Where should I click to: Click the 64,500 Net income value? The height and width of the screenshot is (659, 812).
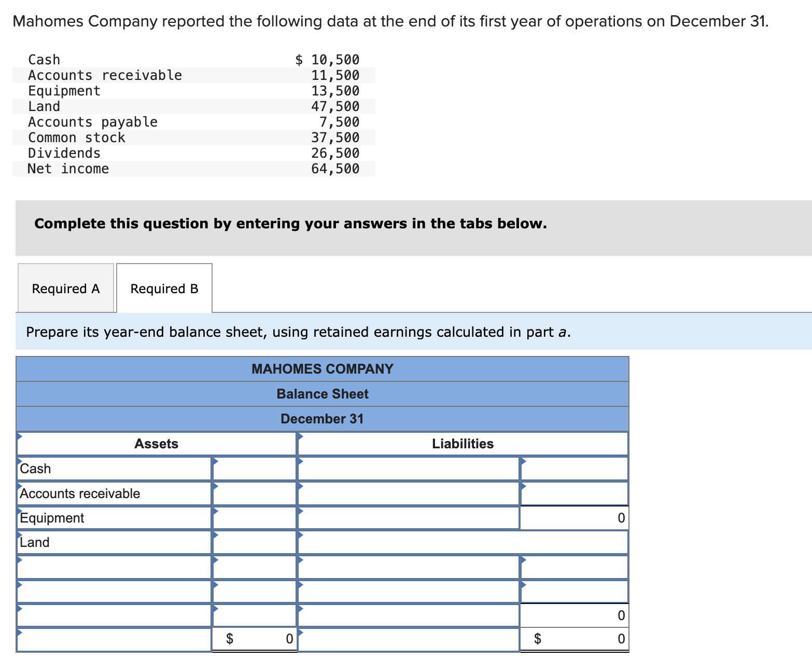335,169
